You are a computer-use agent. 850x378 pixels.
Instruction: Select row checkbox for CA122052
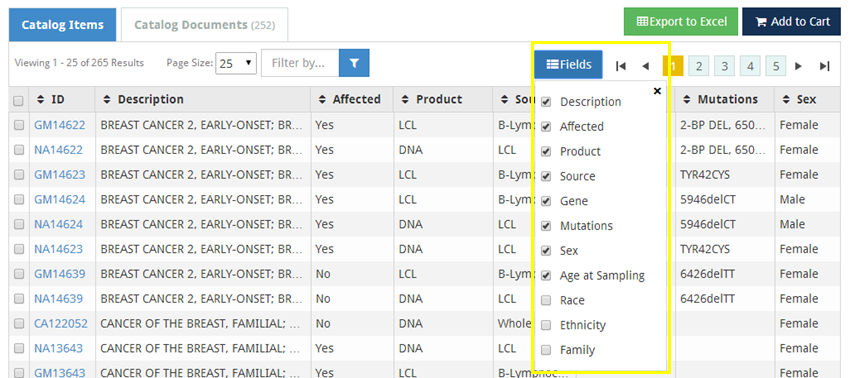coord(19,324)
